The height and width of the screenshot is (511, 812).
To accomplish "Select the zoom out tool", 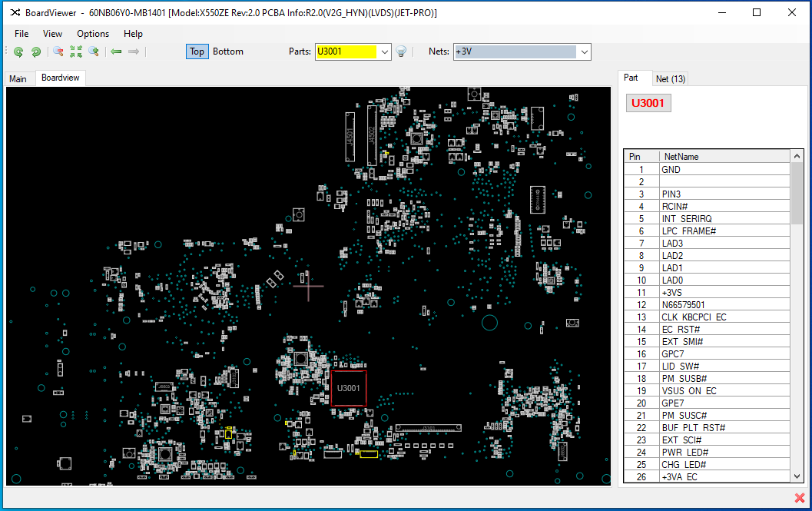I will point(57,51).
